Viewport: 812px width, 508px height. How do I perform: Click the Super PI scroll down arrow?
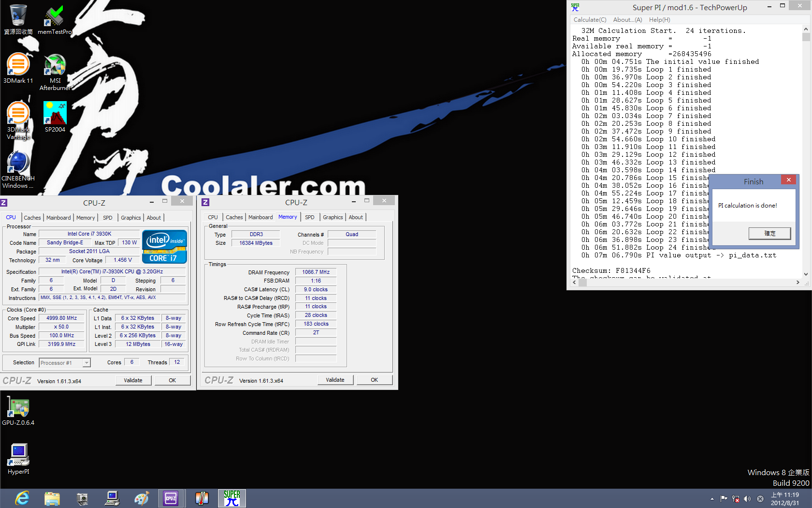pos(806,274)
